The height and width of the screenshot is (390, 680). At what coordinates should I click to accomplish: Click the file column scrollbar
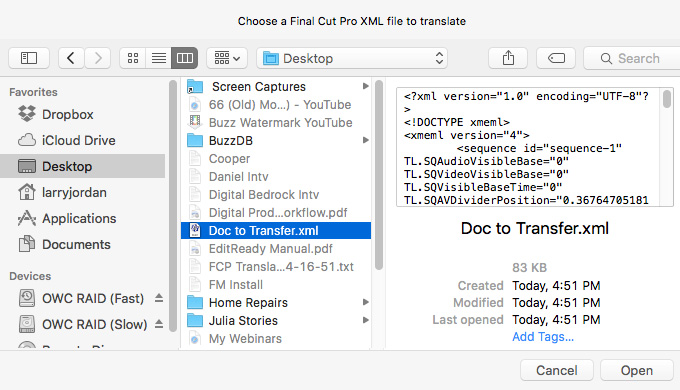coord(379,175)
